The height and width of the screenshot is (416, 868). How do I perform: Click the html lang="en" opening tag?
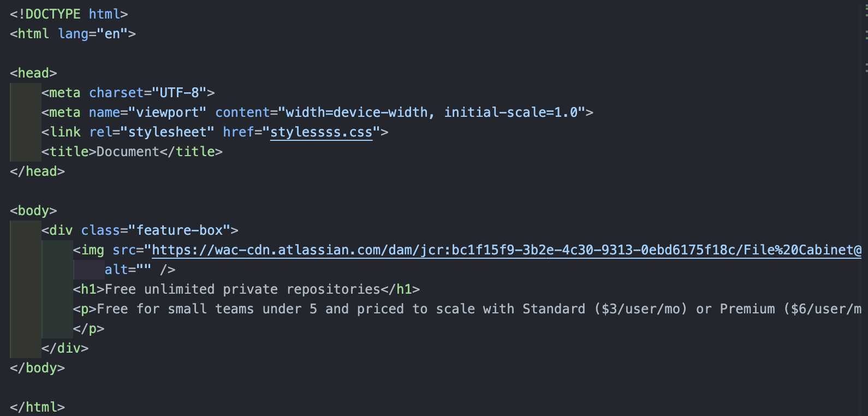pyautogui.click(x=73, y=34)
